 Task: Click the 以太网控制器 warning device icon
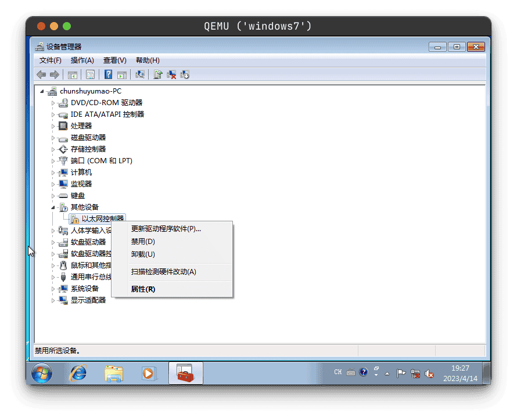(x=75, y=219)
